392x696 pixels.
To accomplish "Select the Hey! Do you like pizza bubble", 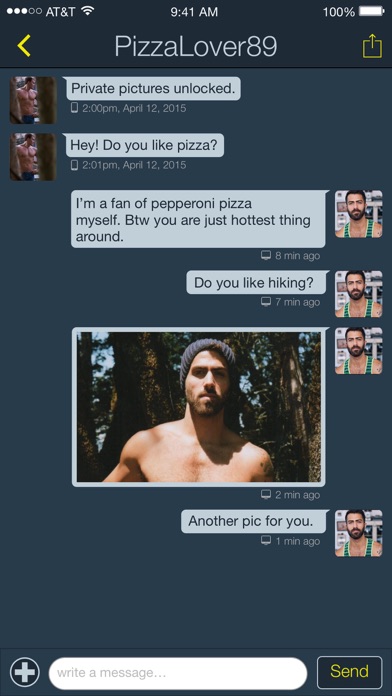I will (x=145, y=146).
